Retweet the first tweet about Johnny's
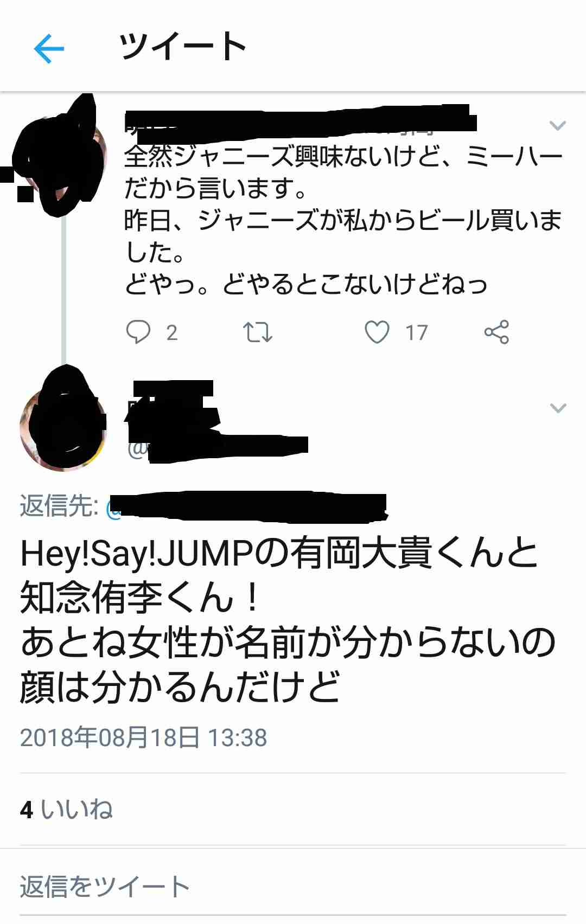Image resolution: width=586 pixels, height=924 pixels. pos(257,332)
